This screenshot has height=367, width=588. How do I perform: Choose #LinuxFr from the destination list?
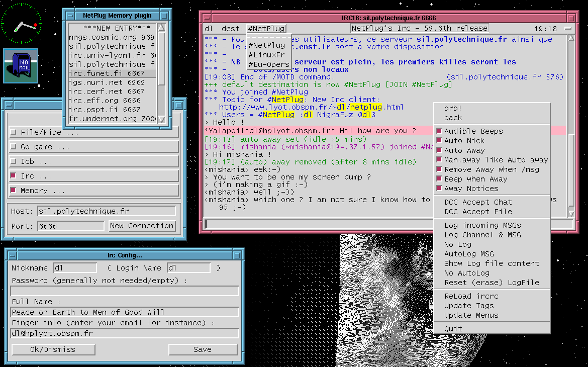click(266, 55)
